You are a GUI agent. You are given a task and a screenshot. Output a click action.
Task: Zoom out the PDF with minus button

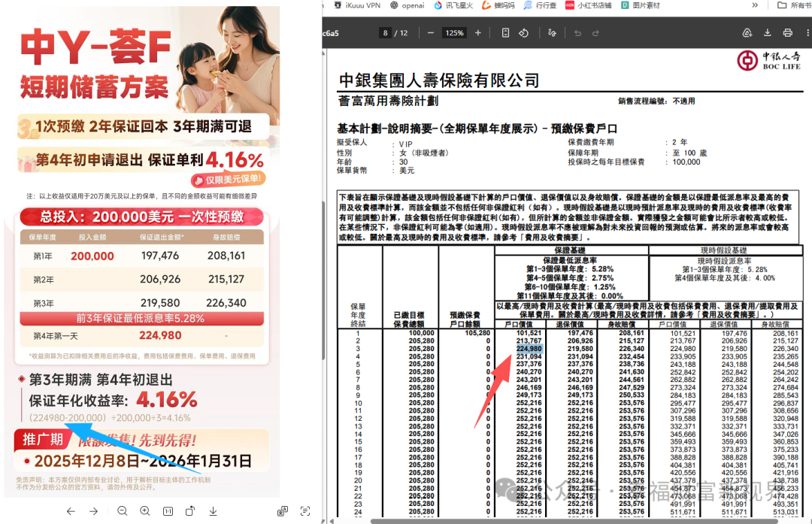point(431,33)
